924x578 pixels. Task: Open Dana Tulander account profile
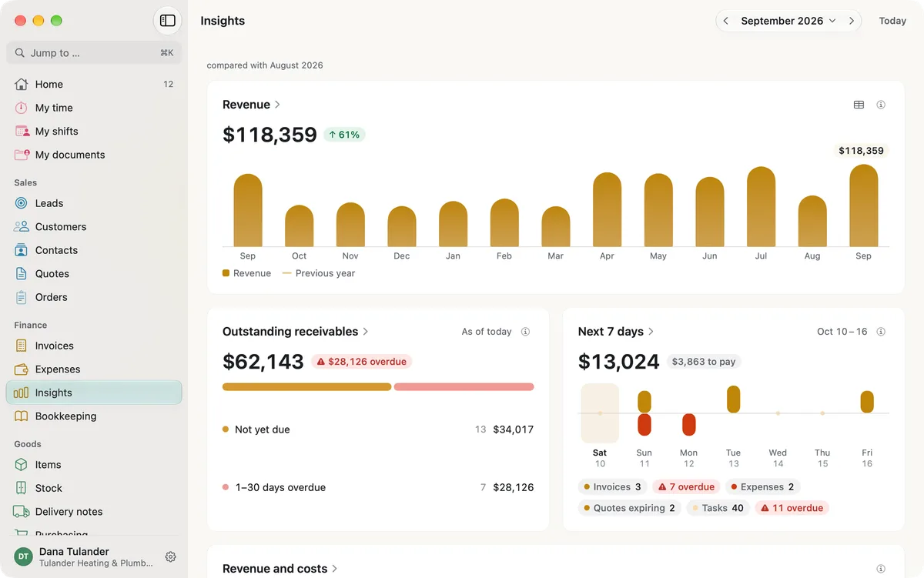coord(84,557)
